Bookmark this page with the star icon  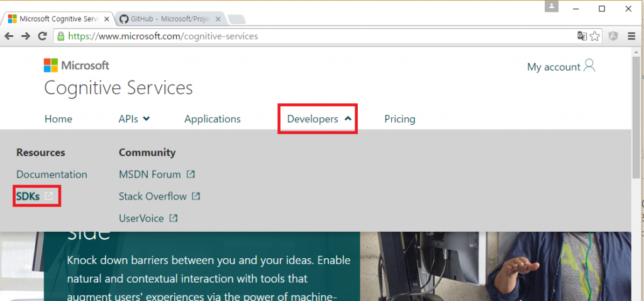point(594,37)
